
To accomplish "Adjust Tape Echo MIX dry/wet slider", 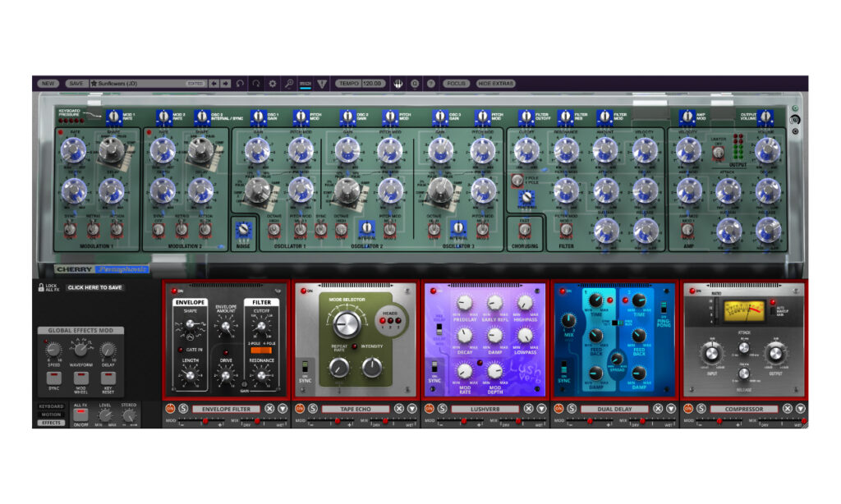I will coord(394,421).
